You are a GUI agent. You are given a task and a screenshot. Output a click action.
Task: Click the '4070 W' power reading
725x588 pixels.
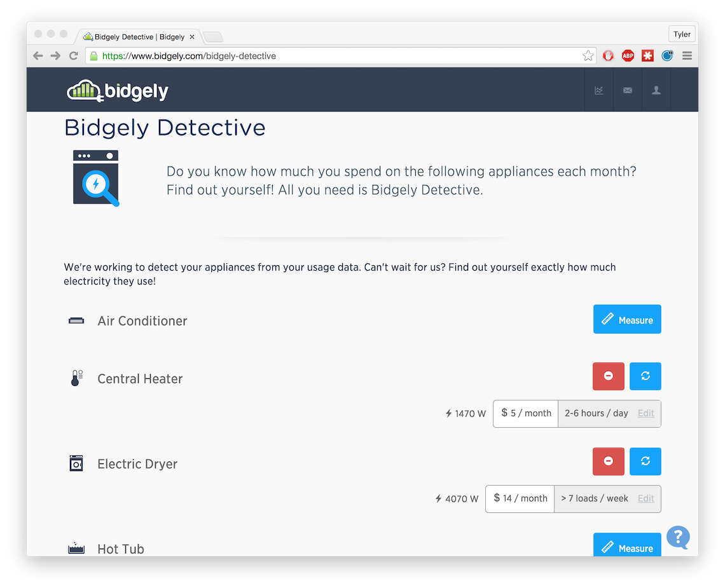pos(457,499)
